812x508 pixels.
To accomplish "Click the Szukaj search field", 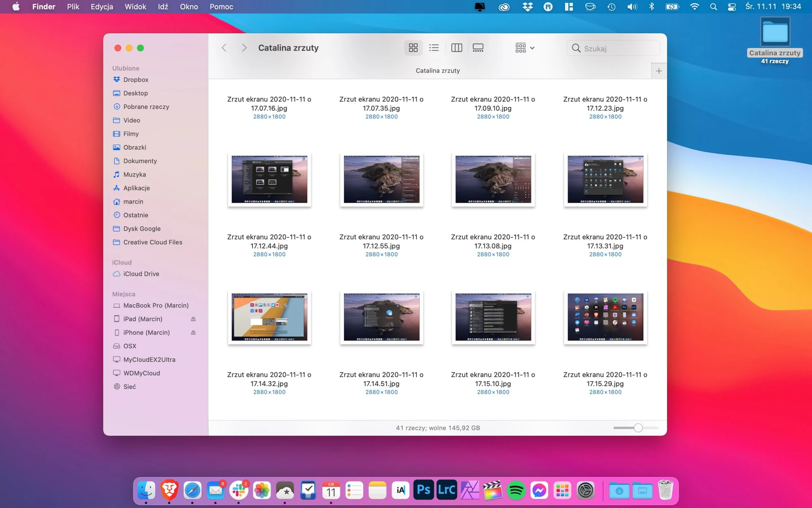I will tap(613, 48).
